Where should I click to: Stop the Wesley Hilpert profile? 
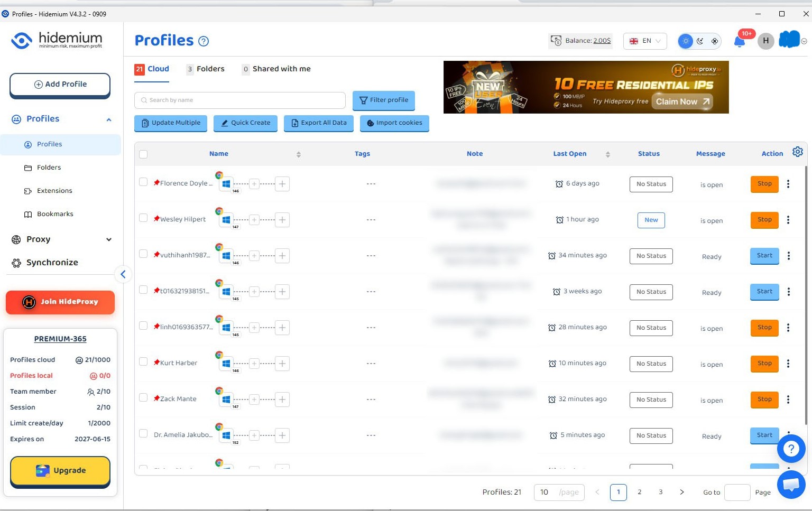tap(764, 220)
